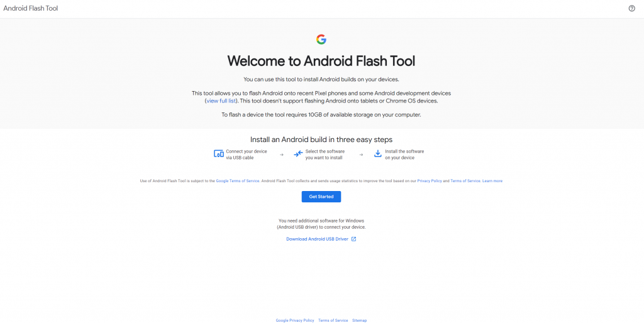Open the help icon in the header

(x=631, y=8)
